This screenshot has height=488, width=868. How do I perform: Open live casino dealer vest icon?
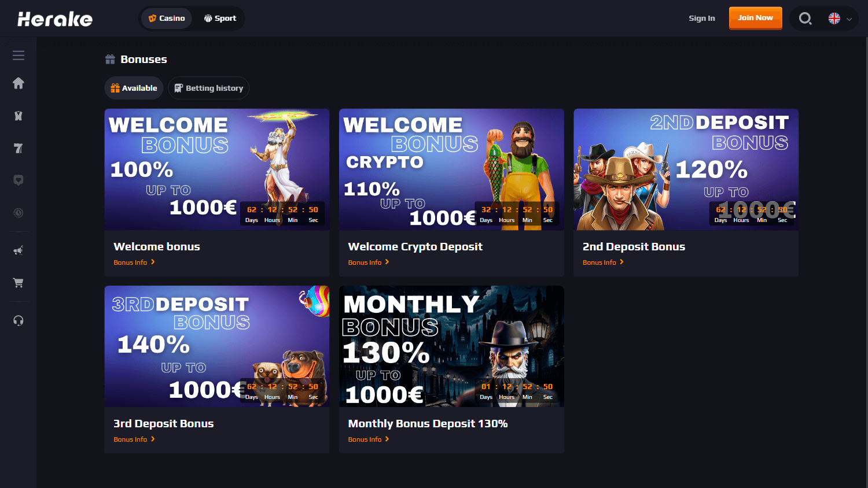tap(19, 116)
